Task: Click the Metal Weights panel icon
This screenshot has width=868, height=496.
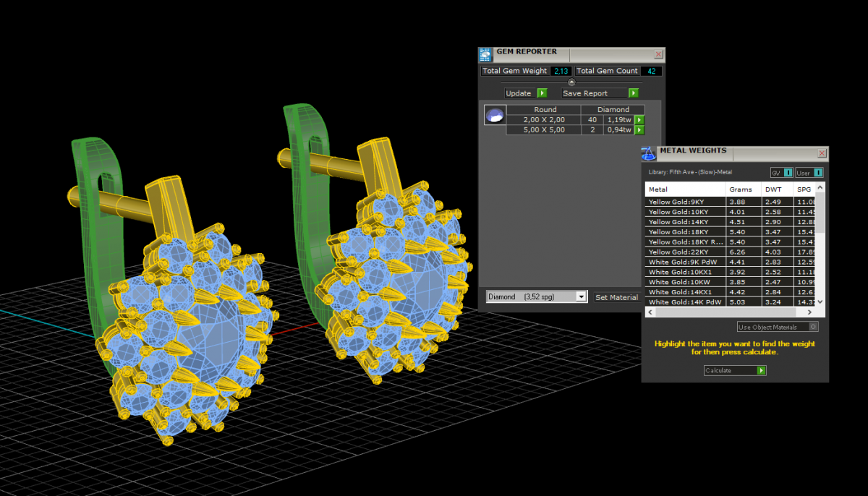Action: point(649,153)
